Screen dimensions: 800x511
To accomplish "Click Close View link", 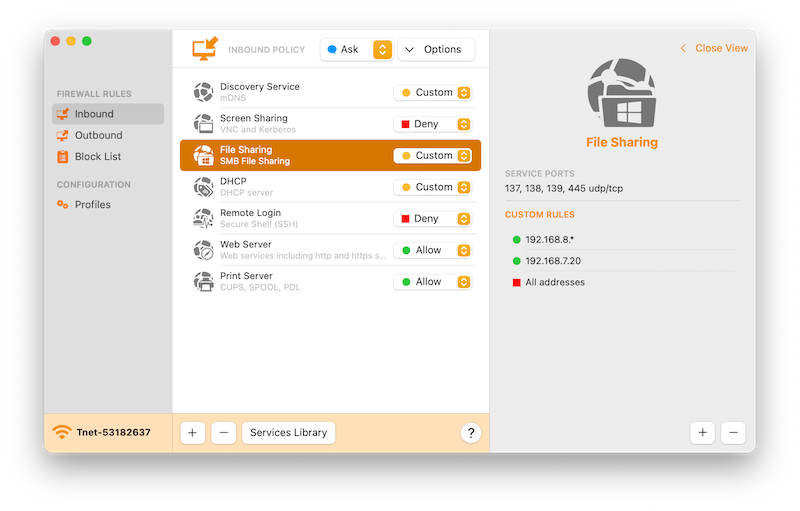I will 714,48.
